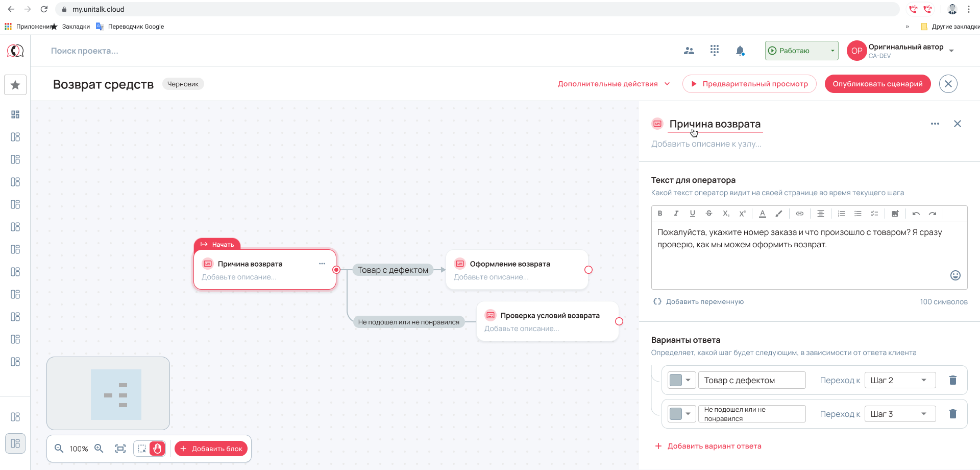Redo the edit in the editor
Image resolution: width=980 pixels, height=470 pixels.
point(933,214)
